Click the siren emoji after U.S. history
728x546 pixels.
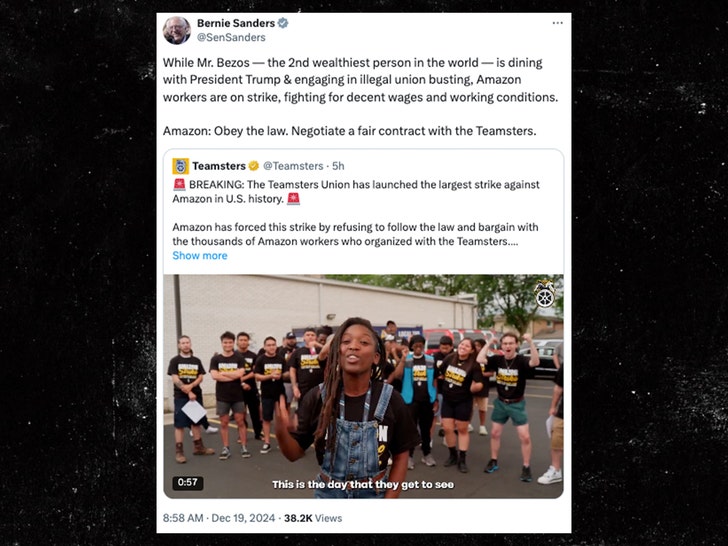click(293, 199)
